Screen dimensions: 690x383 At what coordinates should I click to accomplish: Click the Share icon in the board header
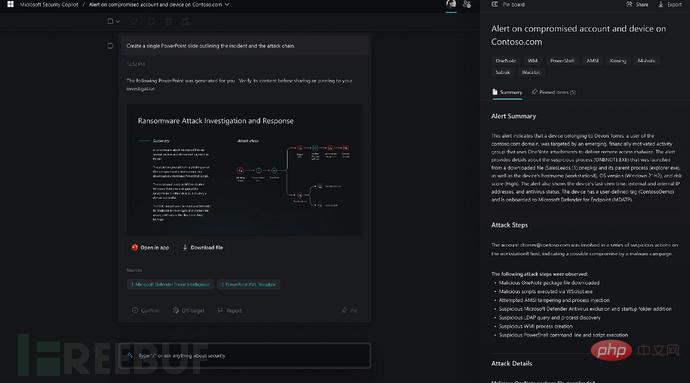(629, 4)
